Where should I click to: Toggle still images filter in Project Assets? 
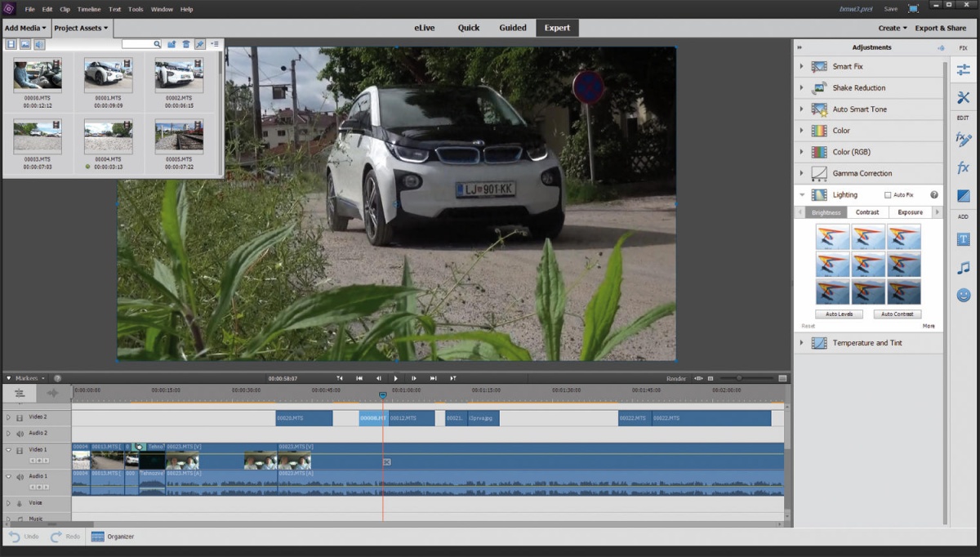pos(25,43)
